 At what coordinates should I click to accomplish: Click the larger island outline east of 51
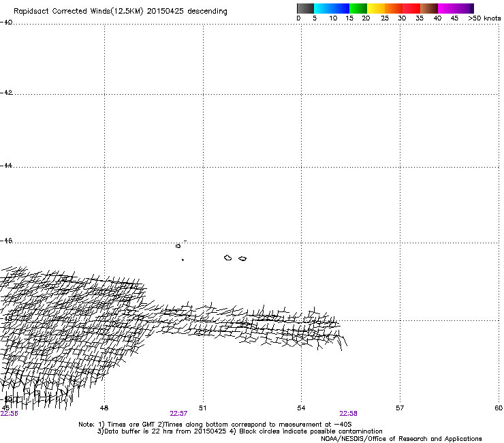click(x=228, y=258)
